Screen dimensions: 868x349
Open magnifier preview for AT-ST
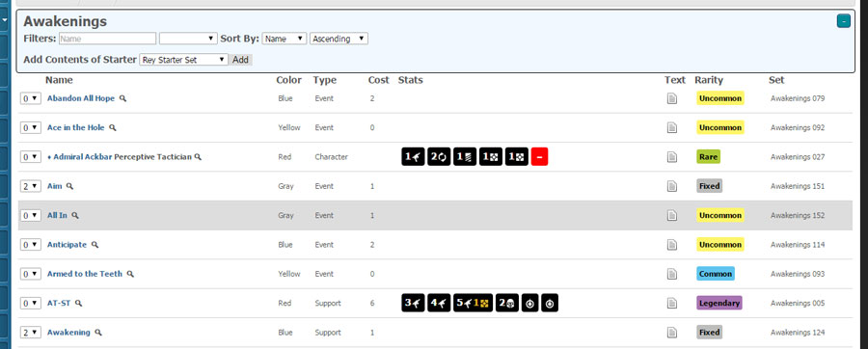click(x=79, y=303)
